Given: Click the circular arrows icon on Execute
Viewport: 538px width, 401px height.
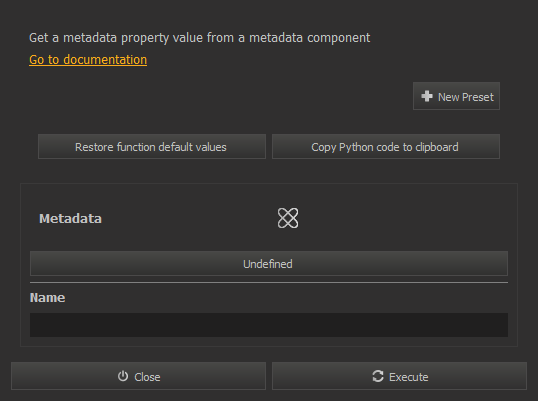Looking at the screenshot, I should pos(378,376).
